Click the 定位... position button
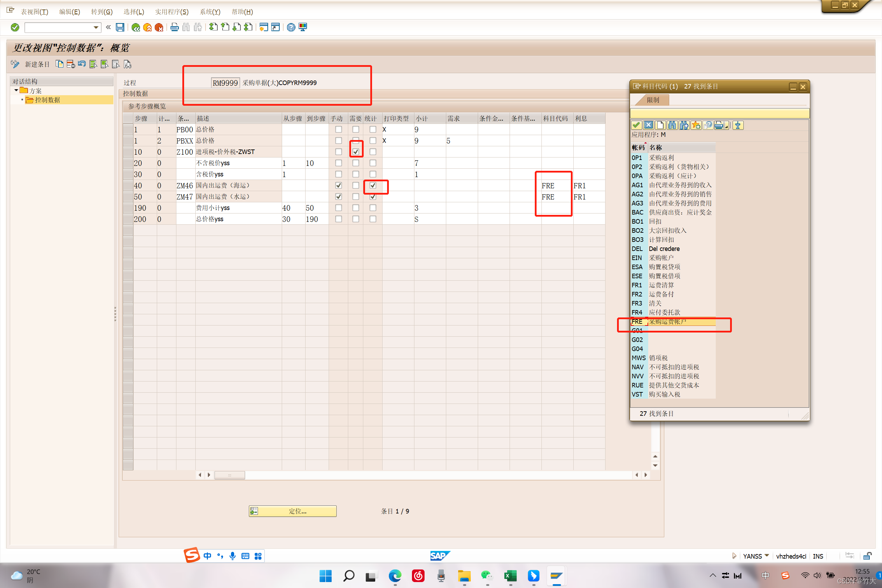 293,511
